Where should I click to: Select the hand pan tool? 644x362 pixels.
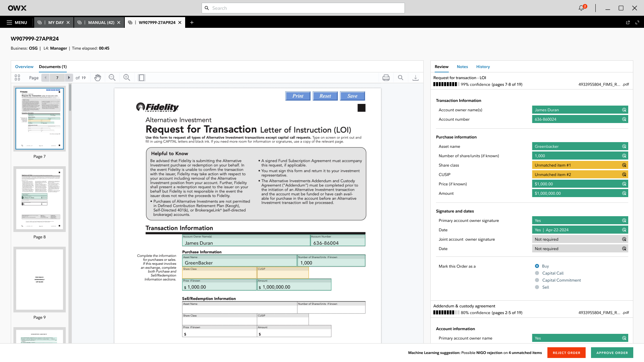(x=98, y=78)
